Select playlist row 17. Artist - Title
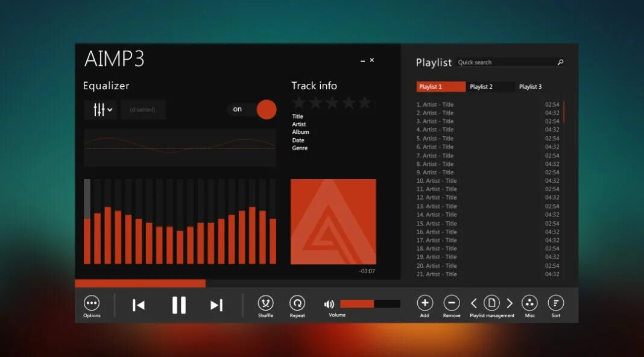644x357 pixels. click(x=488, y=241)
